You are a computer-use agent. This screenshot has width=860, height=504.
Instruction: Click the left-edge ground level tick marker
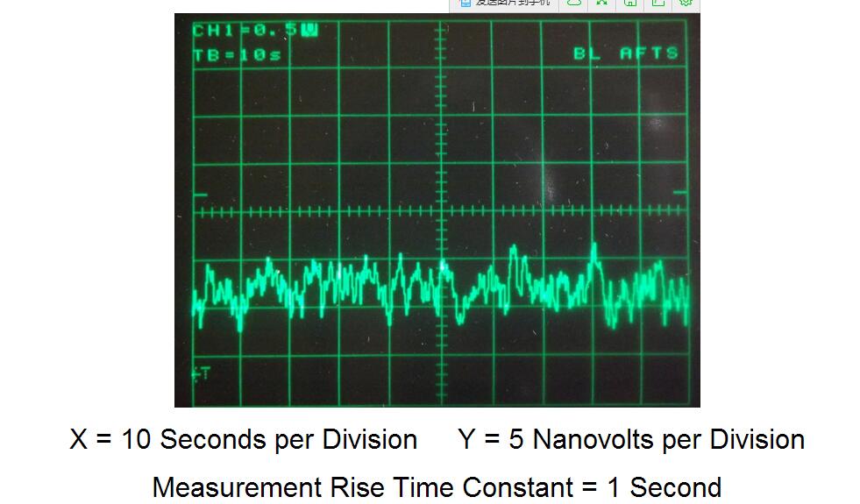pos(200,195)
